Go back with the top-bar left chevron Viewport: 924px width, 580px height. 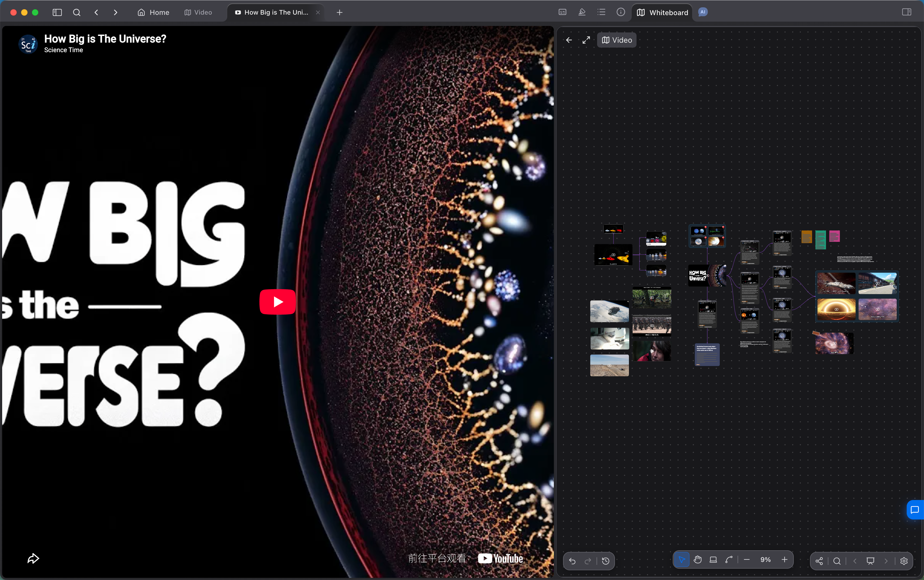(x=96, y=12)
